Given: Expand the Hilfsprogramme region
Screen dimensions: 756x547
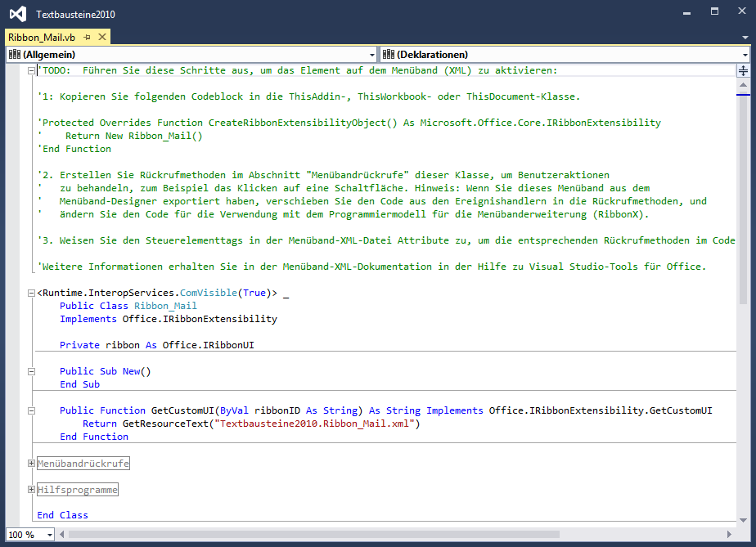Looking at the screenshot, I should click(31, 489).
